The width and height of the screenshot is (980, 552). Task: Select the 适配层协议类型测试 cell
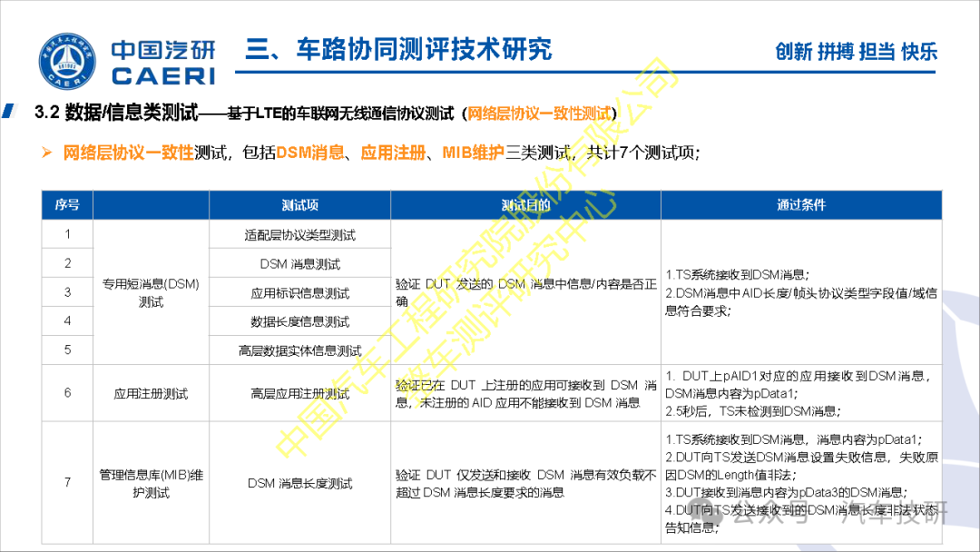(300, 234)
